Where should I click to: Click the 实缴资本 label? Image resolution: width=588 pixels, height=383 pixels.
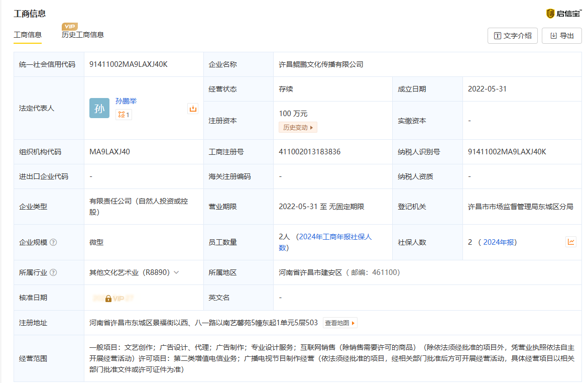412,121
